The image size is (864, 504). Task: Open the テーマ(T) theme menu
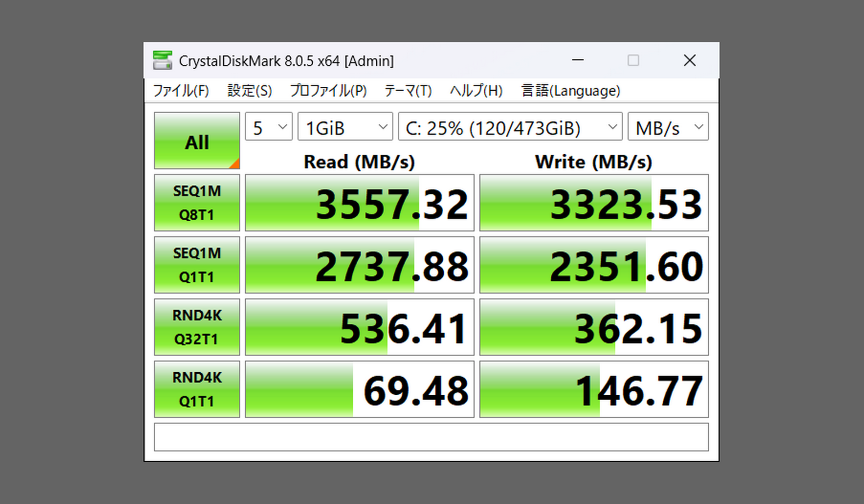click(408, 91)
